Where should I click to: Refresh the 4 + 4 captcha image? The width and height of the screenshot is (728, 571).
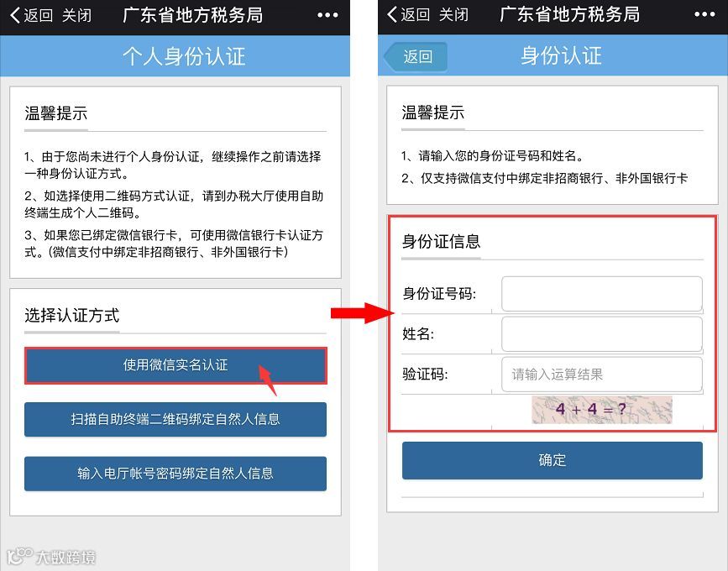click(x=602, y=410)
